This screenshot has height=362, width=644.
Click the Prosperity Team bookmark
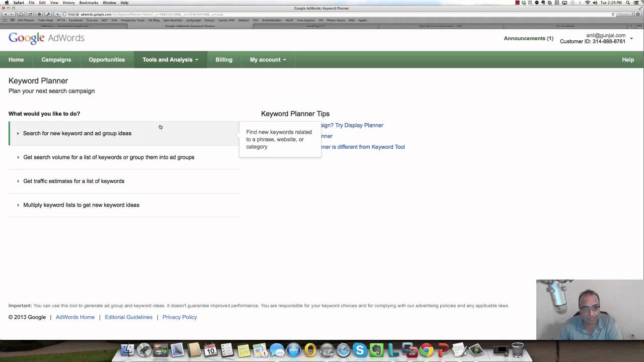(133, 20)
